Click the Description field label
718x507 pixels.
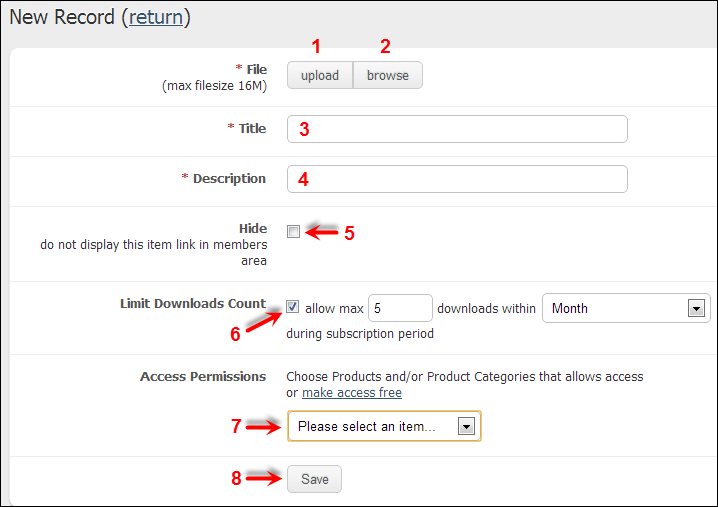229,179
